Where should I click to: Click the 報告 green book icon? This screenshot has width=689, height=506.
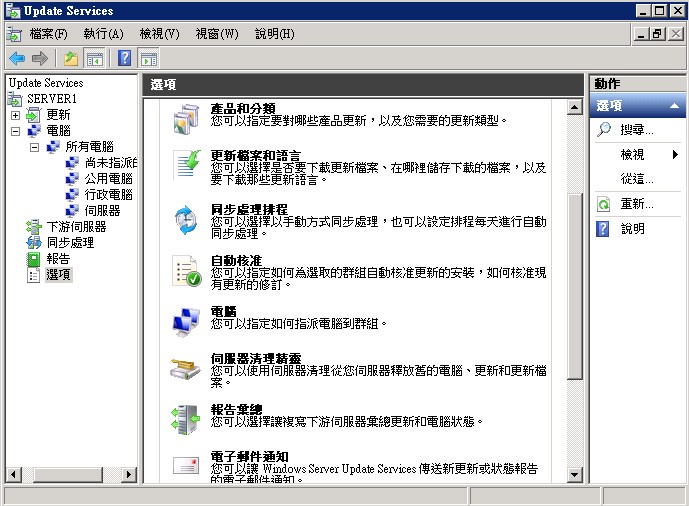click(33, 259)
